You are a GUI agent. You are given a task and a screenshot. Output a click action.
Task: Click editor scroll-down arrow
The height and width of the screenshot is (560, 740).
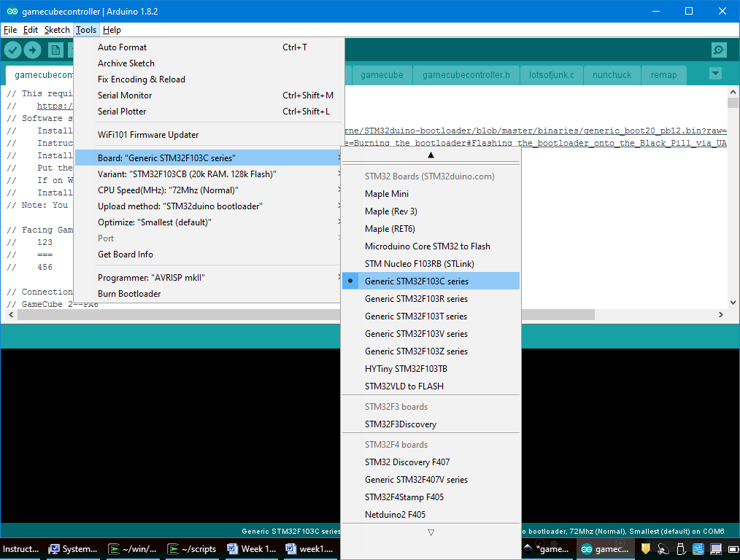tap(733, 303)
